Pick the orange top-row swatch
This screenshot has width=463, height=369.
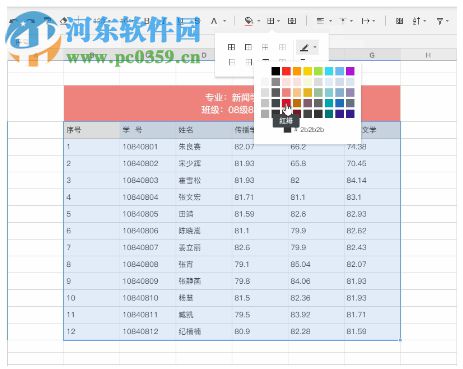click(297, 71)
